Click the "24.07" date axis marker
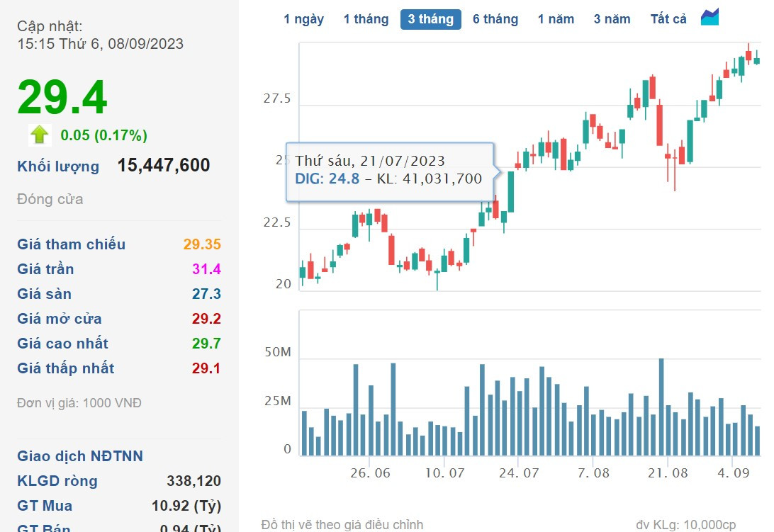Image resolution: width=774 pixels, height=532 pixels. click(x=518, y=472)
